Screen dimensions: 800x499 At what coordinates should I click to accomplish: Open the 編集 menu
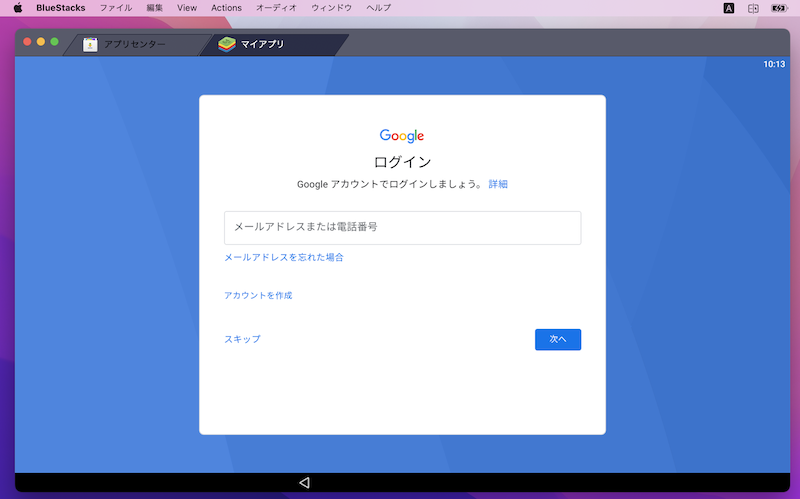click(x=154, y=7)
